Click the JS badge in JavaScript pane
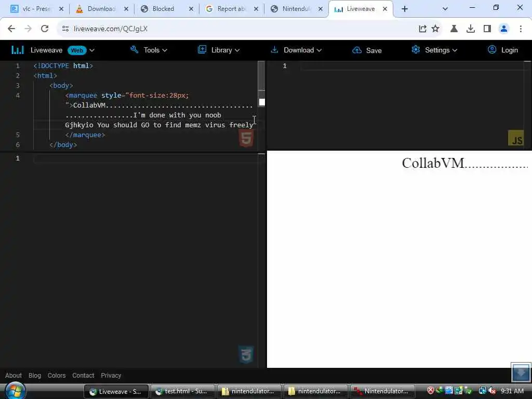 click(x=516, y=138)
